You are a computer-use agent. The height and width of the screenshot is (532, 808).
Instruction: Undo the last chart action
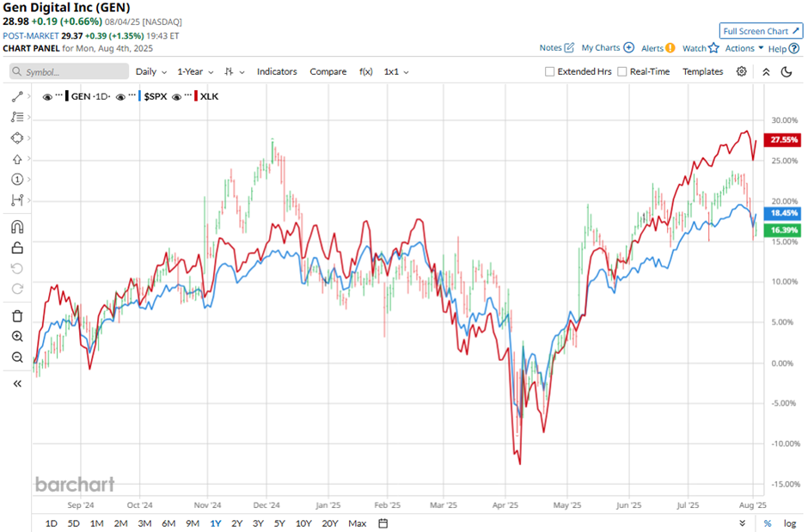coord(17,268)
